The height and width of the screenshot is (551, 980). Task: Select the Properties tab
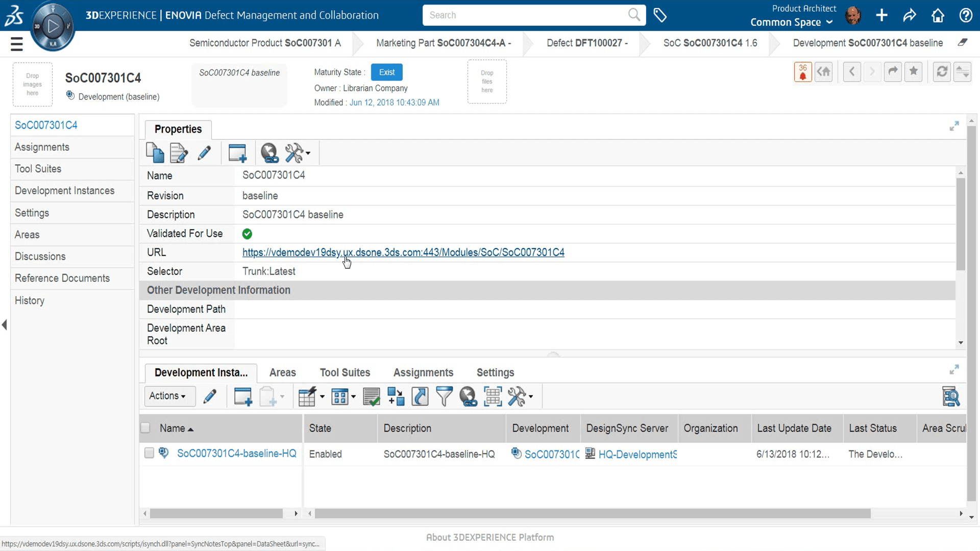[x=178, y=129]
